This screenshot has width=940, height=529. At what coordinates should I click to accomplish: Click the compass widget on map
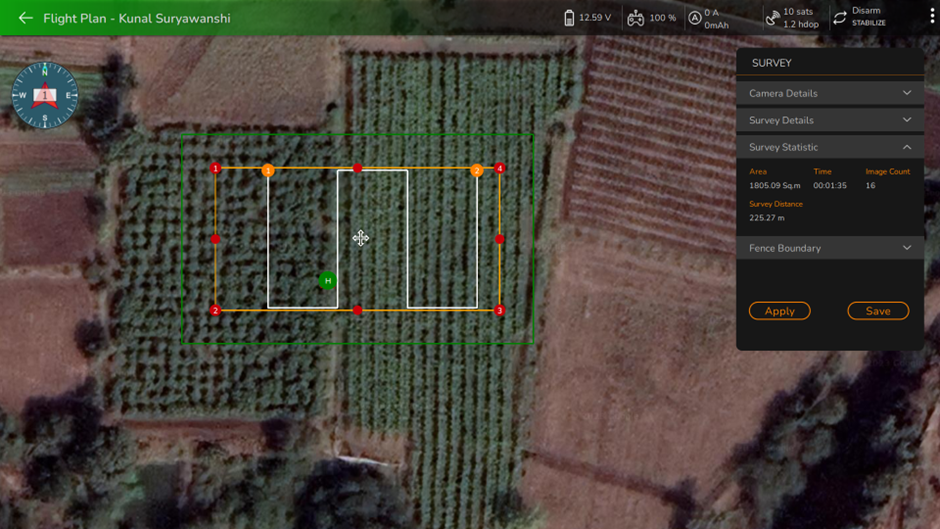(44, 96)
